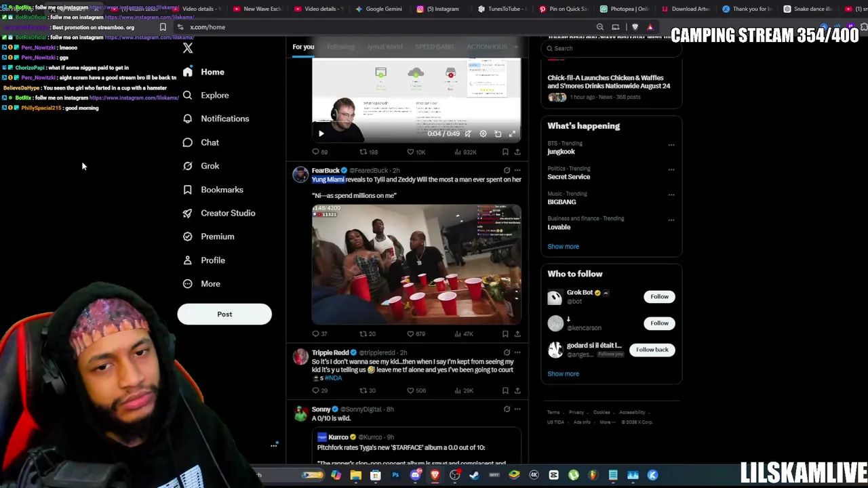Open the Home icon in sidebar
This screenshot has width=868, height=488.
click(188, 72)
